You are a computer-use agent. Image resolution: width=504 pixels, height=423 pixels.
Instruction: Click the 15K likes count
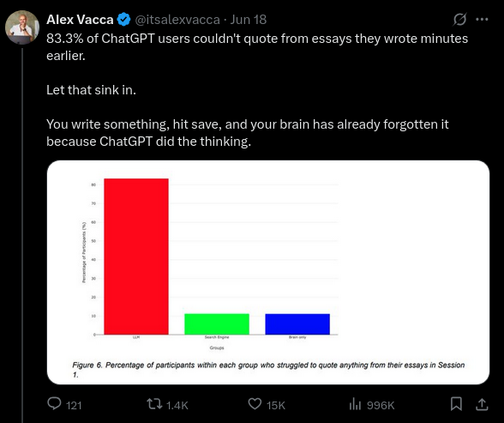pyautogui.click(x=276, y=405)
